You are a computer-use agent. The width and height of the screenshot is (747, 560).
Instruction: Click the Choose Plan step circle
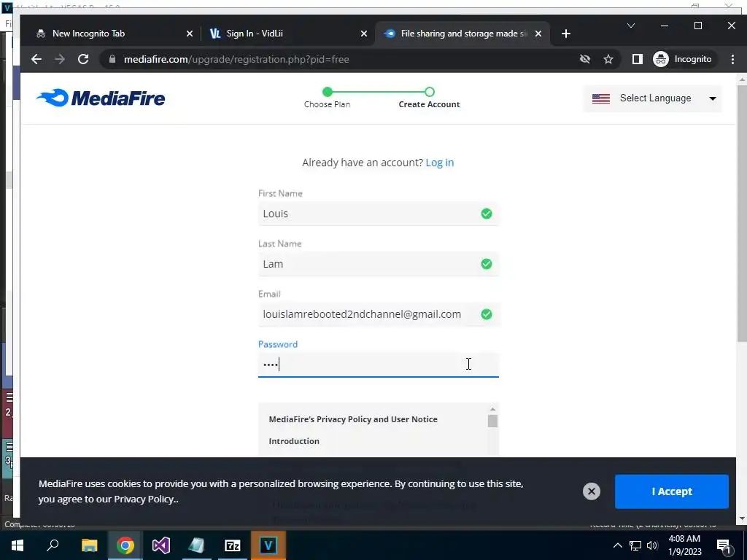[328, 92]
